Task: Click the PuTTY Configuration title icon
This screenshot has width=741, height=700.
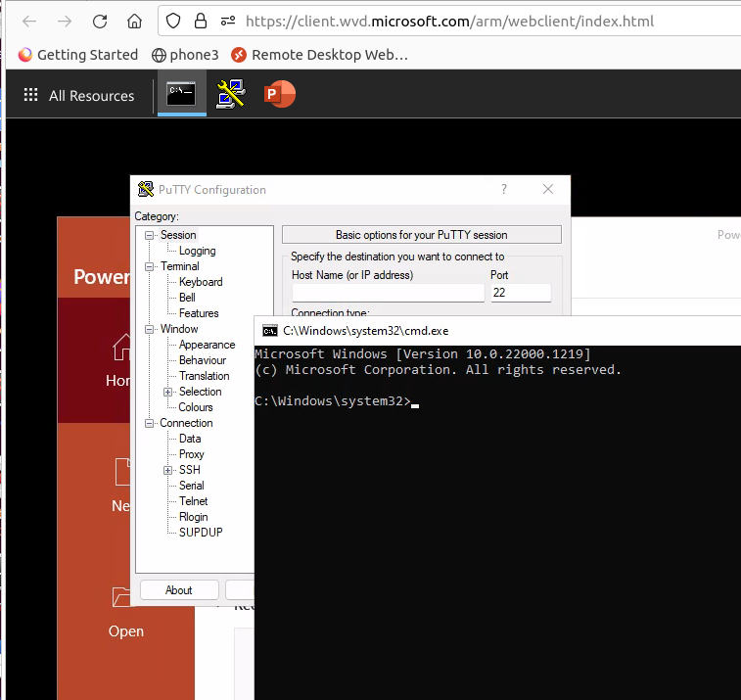Action: click(146, 189)
